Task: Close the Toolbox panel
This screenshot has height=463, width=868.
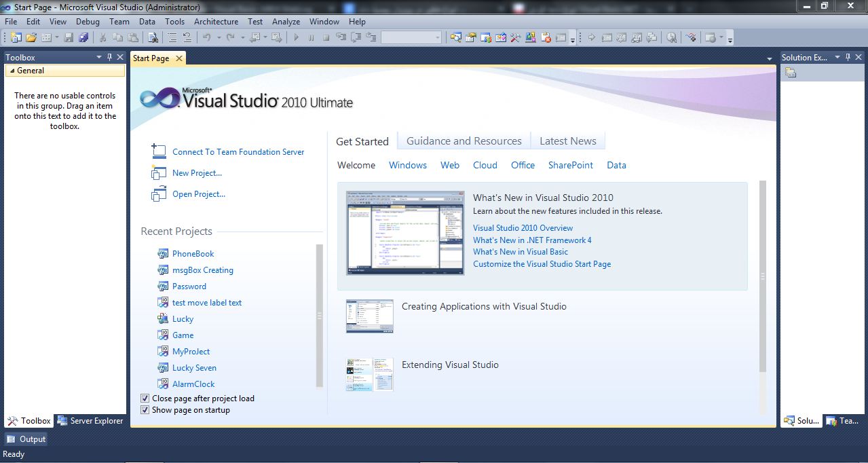Action: (x=120, y=58)
